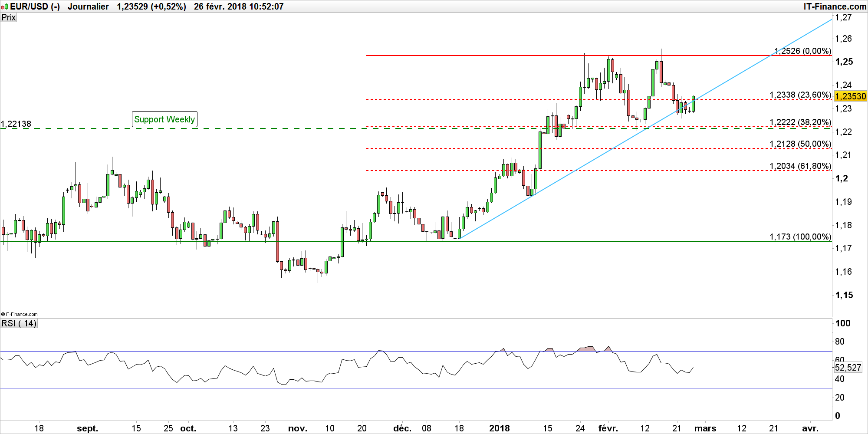
Task: Click the avr. label on time axis
Action: (810, 428)
